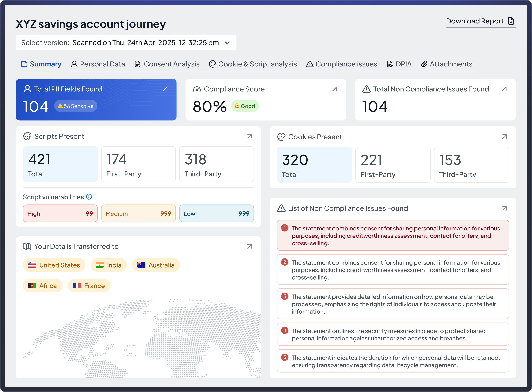Screen dimensions: 532x392
Task: Expand Scripts Present card via arrow icon
Action: click(250, 136)
